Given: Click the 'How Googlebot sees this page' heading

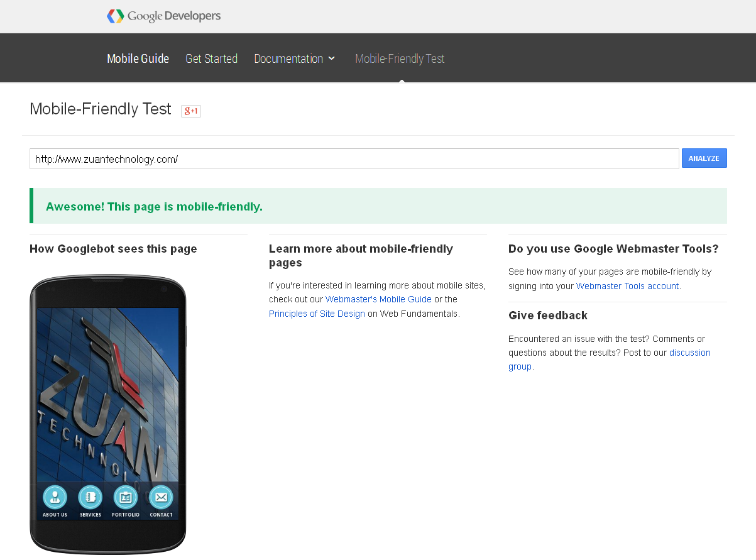Looking at the screenshot, I should click(113, 249).
